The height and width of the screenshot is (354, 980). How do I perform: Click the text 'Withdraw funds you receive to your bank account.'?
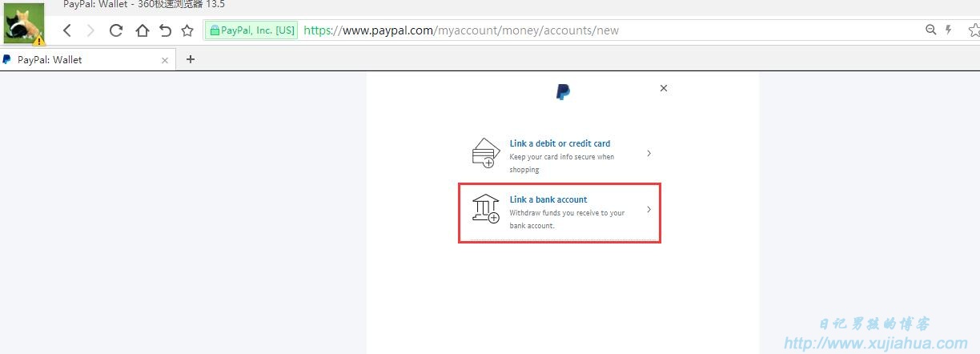567,219
